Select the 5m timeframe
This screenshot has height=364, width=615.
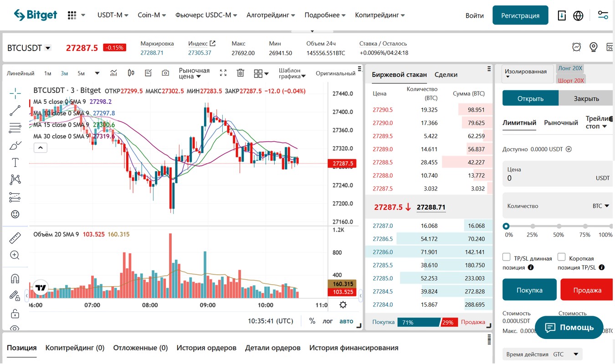[x=81, y=73]
